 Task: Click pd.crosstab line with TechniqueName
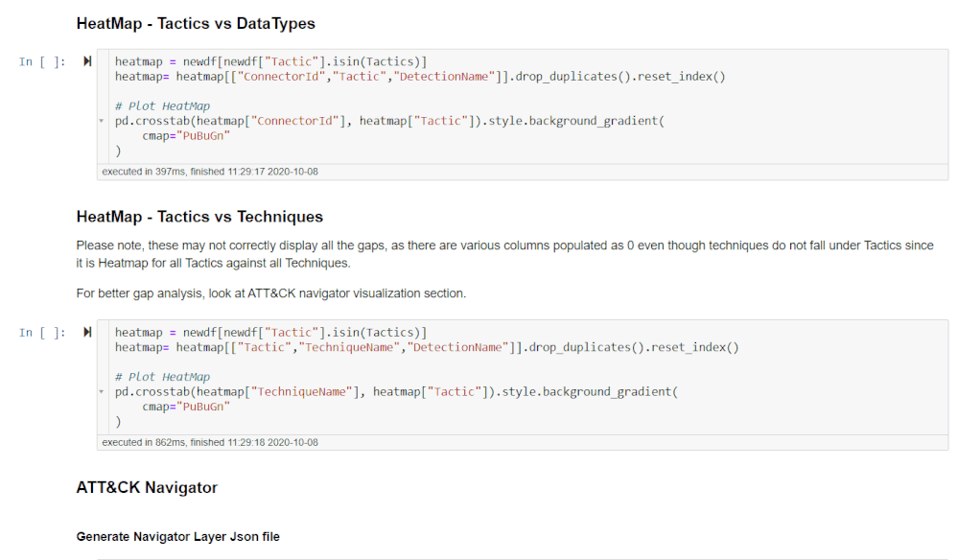coord(396,392)
